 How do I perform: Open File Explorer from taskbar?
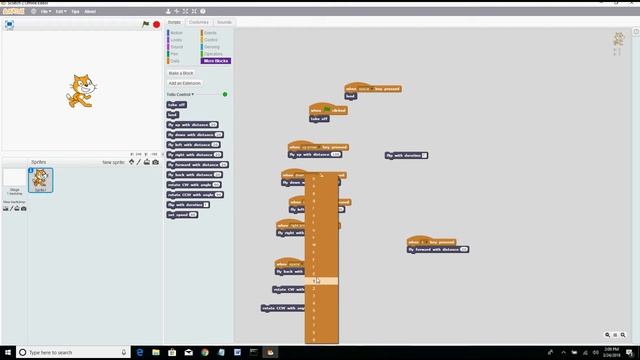[156, 352]
